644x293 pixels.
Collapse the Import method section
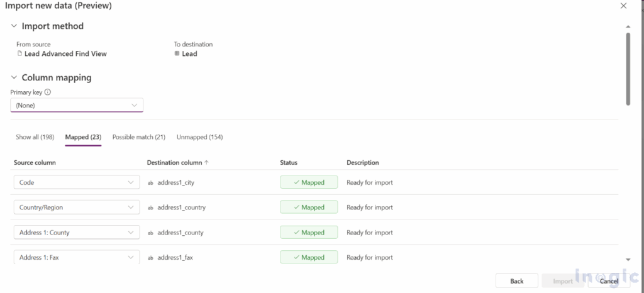click(14, 26)
